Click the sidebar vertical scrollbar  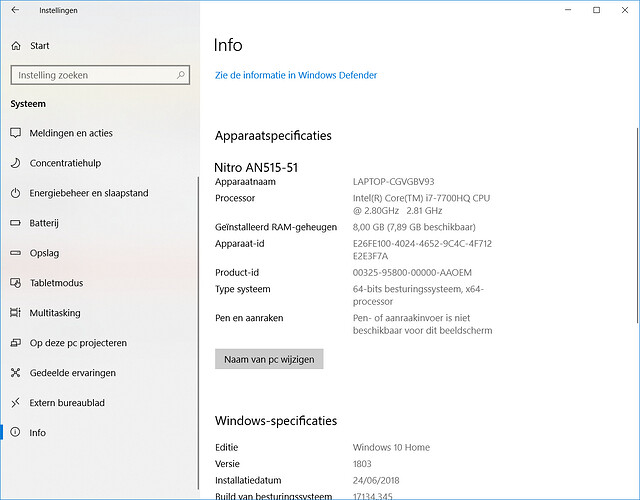[x=198, y=333]
